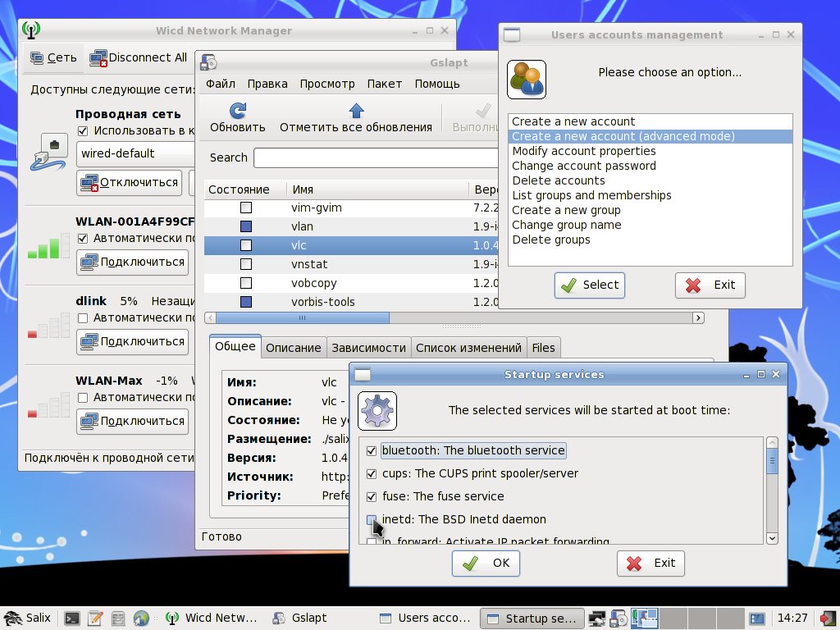Select 'Create a new account' option
This screenshot has width=840, height=630.
click(650, 121)
